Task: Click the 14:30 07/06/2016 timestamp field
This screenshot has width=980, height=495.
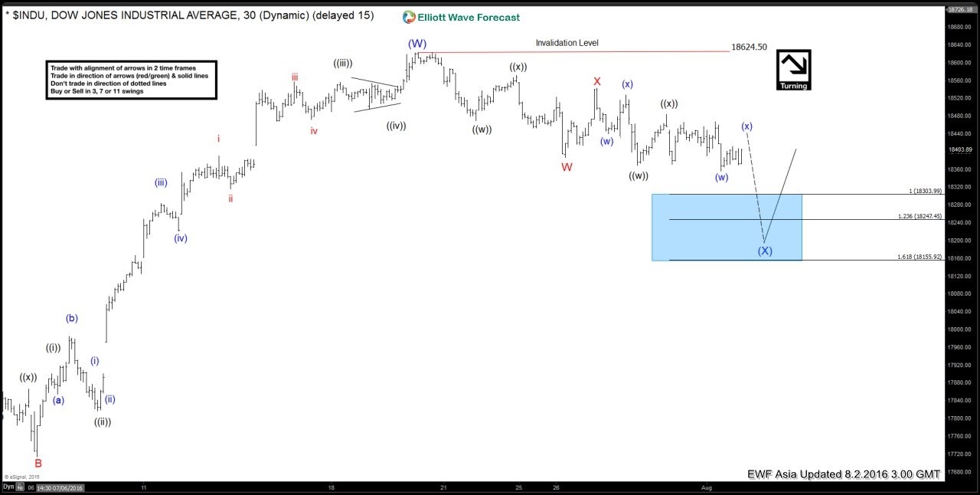Action: (60, 487)
